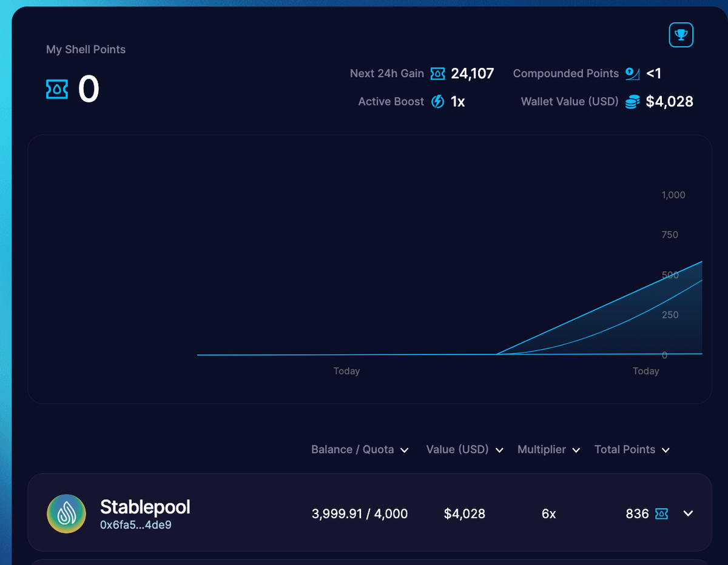This screenshot has height=565, width=728.
Task: Sort by Balance / Quota column
Action: click(x=360, y=450)
